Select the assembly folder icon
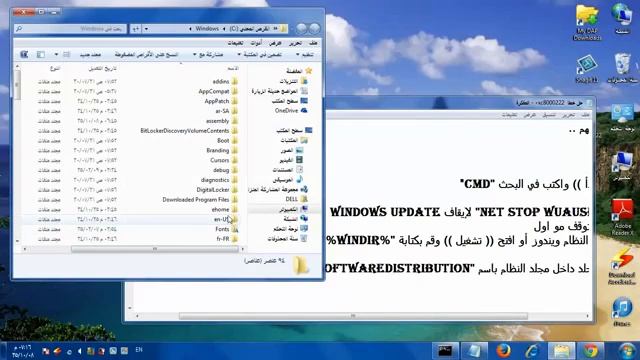Viewport: 640px width, 360px height. click(x=235, y=121)
